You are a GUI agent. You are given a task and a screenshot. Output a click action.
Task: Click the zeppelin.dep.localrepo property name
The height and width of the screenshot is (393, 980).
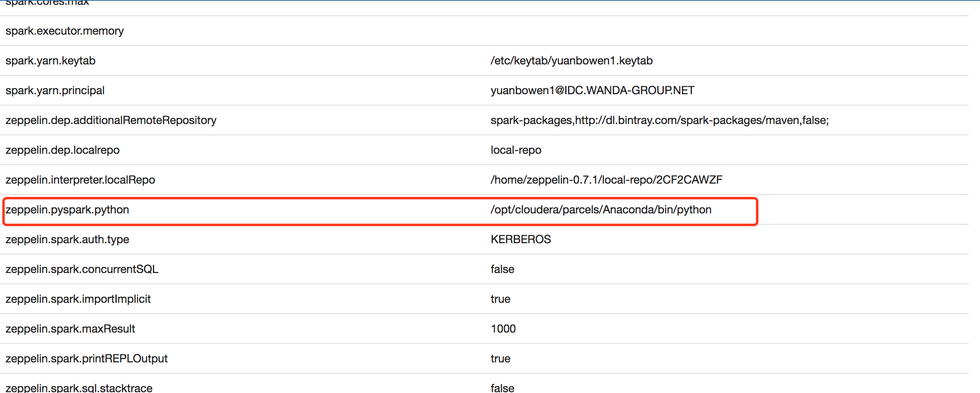coord(62,150)
